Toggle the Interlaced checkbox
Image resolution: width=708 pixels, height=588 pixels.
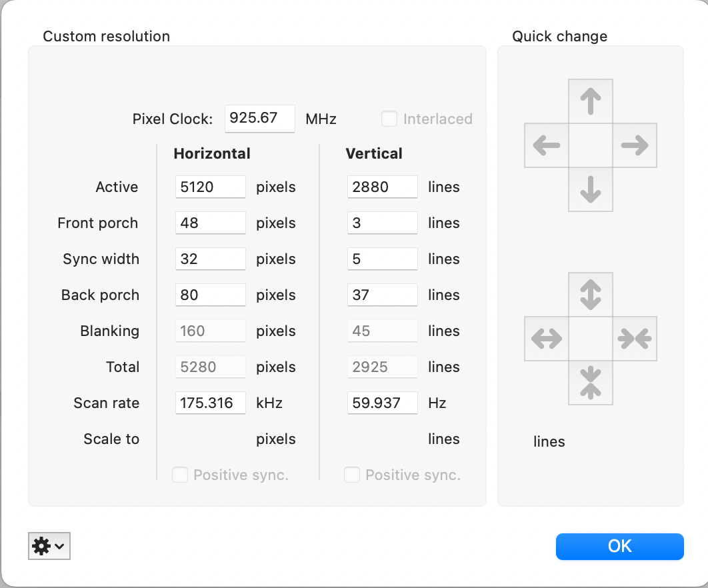coord(389,119)
